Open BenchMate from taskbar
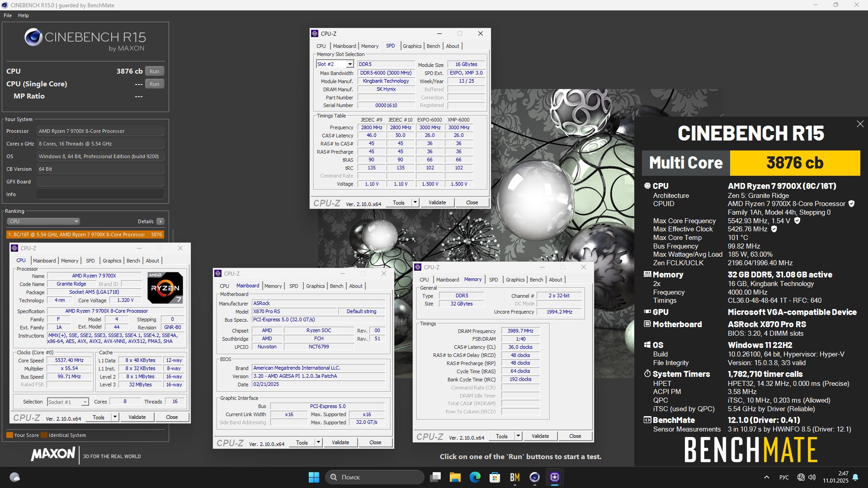Image resolution: width=868 pixels, height=488 pixels. coord(515,477)
